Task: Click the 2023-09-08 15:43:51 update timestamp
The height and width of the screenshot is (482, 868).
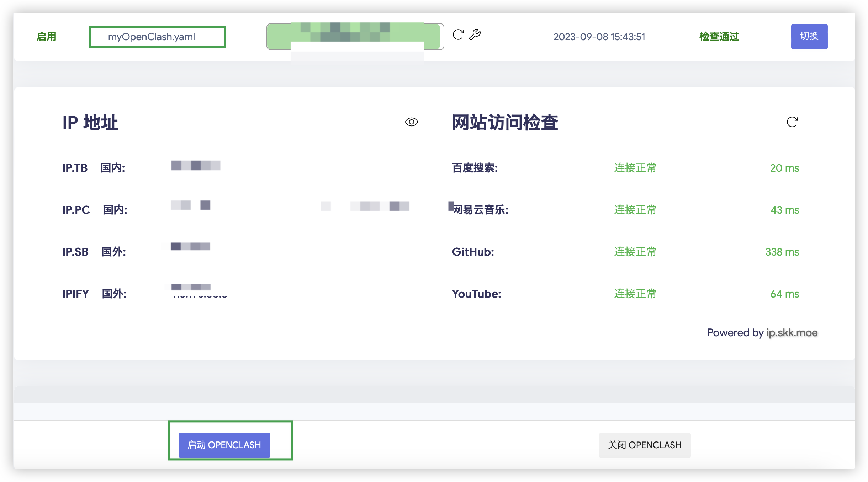Action: coord(599,37)
